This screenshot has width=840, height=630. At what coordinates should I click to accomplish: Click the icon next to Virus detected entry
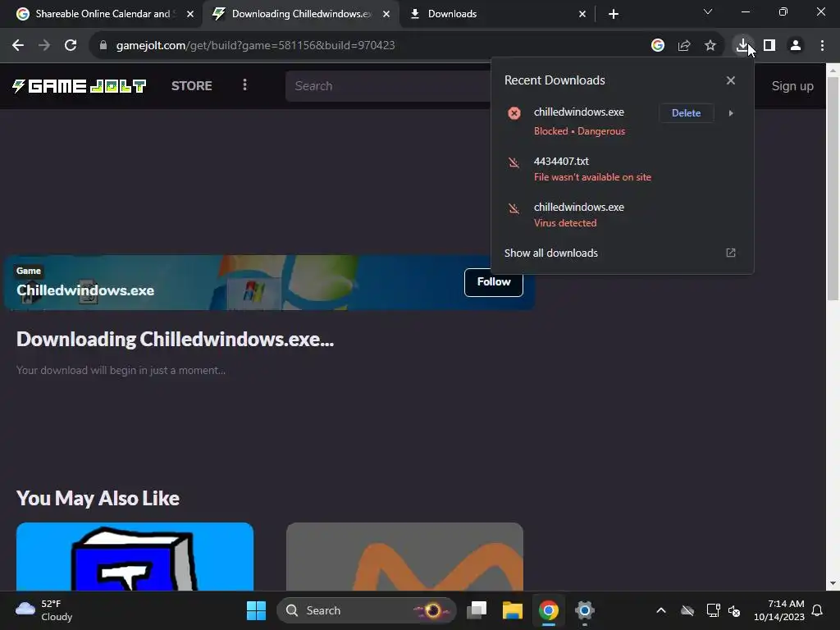pyautogui.click(x=514, y=208)
